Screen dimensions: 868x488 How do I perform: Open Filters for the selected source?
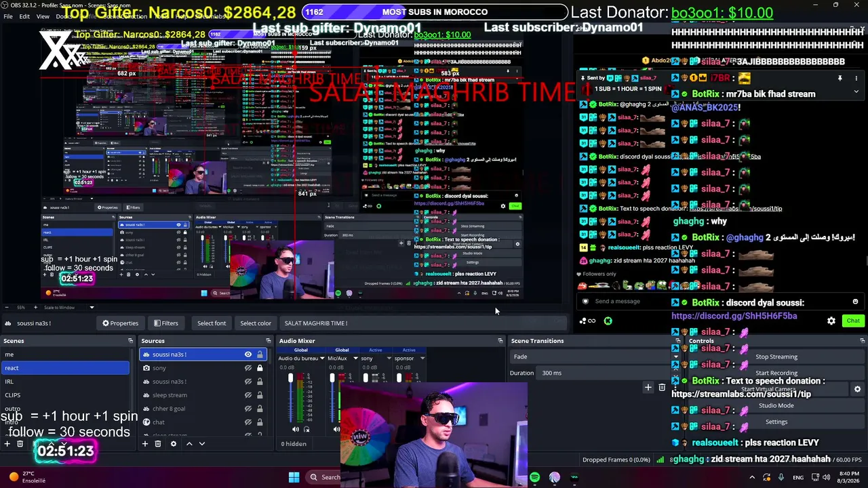(x=166, y=323)
